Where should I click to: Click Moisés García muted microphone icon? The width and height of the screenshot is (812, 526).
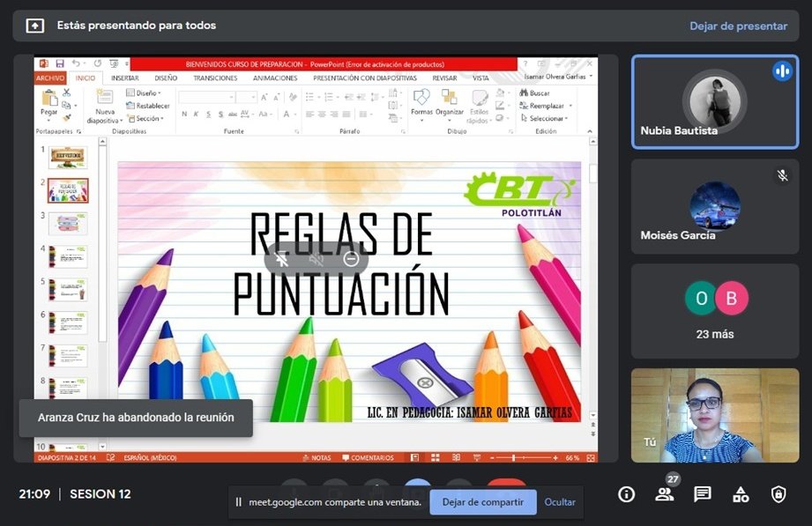[x=782, y=175]
